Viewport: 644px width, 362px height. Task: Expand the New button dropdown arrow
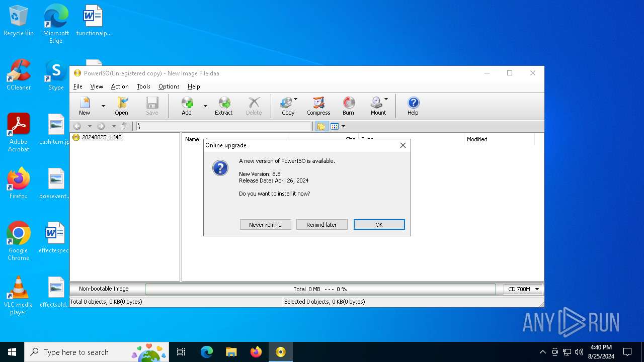(103, 106)
